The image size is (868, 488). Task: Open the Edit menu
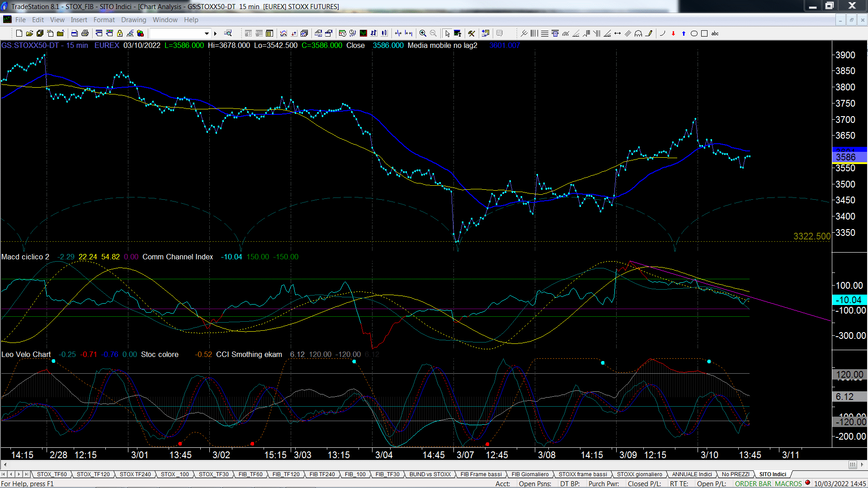38,20
